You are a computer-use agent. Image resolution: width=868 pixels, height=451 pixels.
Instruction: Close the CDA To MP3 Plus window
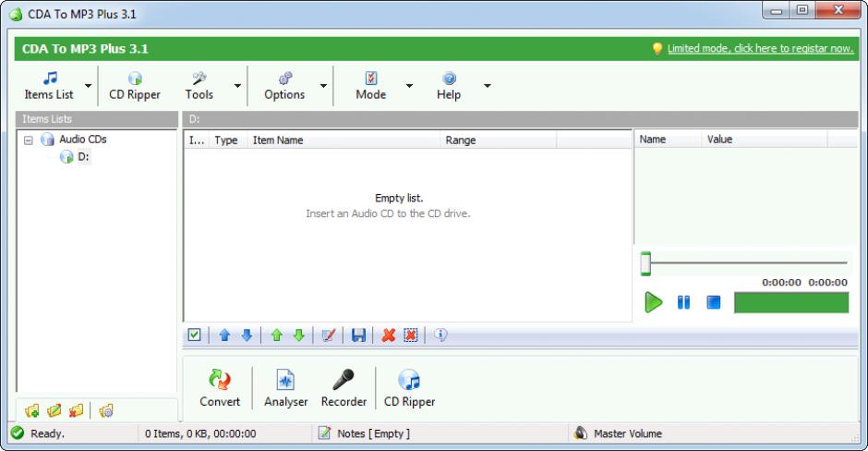click(838, 10)
